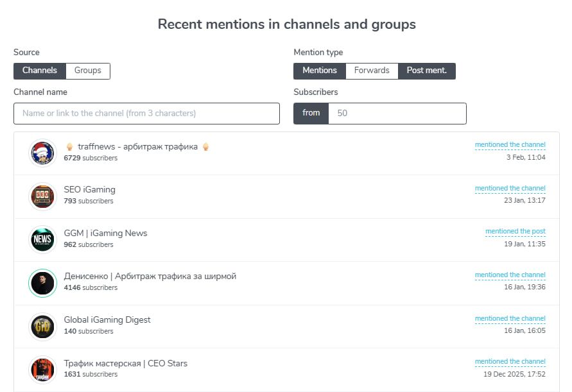Click the Subscribers from number field

[x=397, y=114]
